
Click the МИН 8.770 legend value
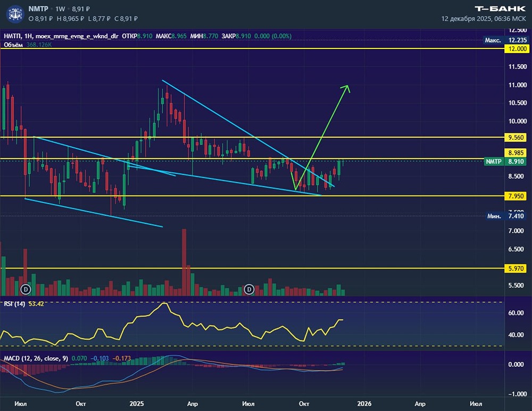pyautogui.click(x=204, y=36)
